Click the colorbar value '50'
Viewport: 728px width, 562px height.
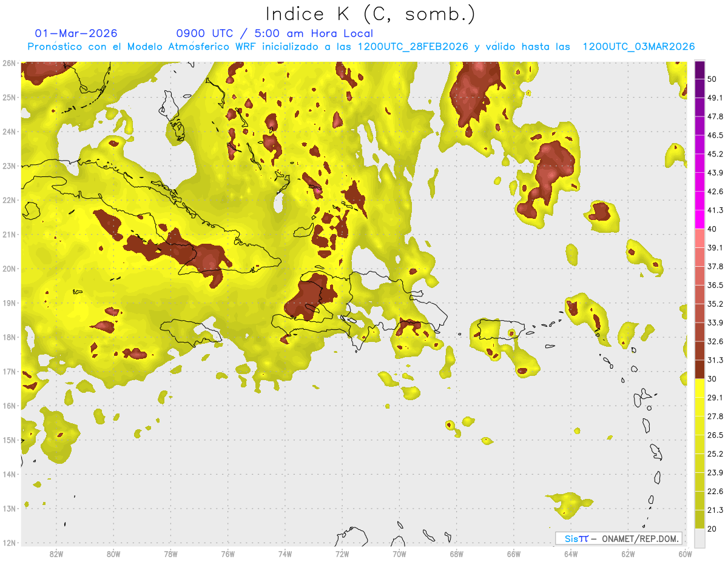click(712, 79)
